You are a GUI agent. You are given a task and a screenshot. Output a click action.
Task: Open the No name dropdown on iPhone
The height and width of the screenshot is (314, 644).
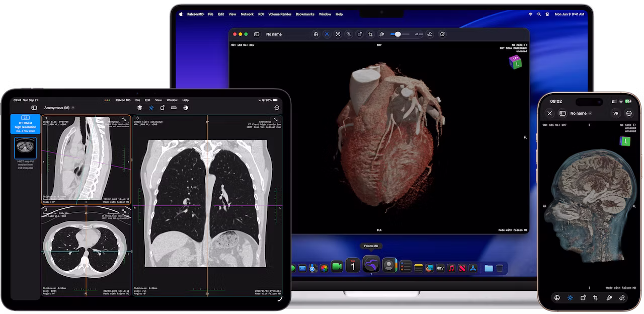[581, 113]
